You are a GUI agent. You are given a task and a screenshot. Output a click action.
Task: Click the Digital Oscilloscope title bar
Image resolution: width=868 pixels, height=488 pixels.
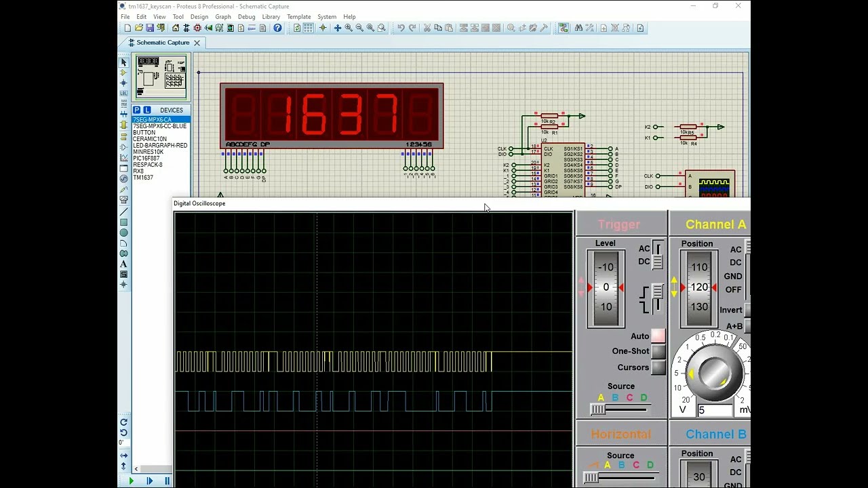pos(461,203)
